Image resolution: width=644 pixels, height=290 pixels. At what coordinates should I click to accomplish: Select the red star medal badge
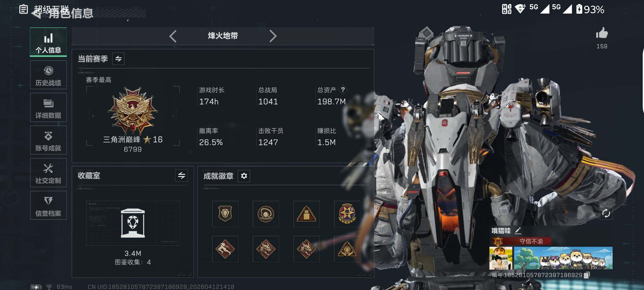[347, 214]
